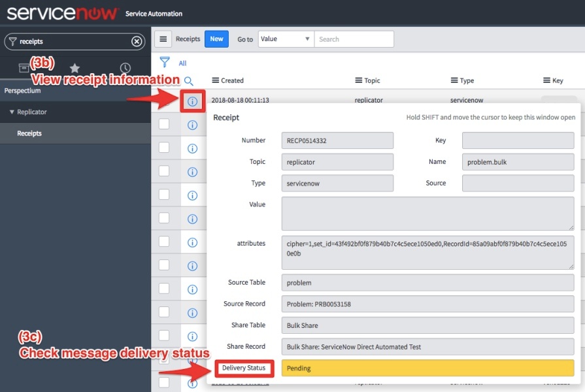Click the Topic field in Receipt popup
The height and width of the screenshot is (392, 585).
coord(337,162)
